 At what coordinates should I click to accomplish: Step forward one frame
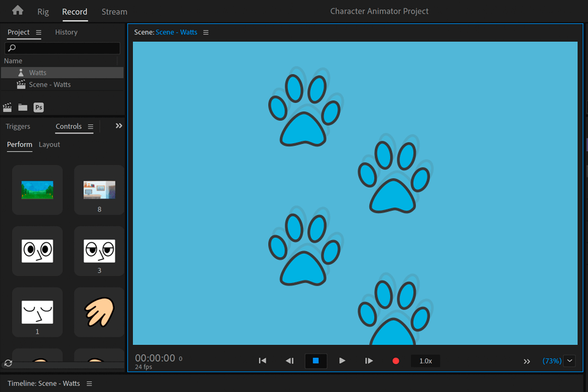[369, 361]
